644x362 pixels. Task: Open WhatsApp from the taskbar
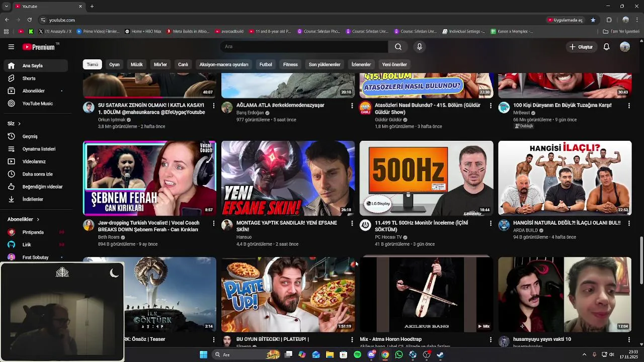point(399,354)
